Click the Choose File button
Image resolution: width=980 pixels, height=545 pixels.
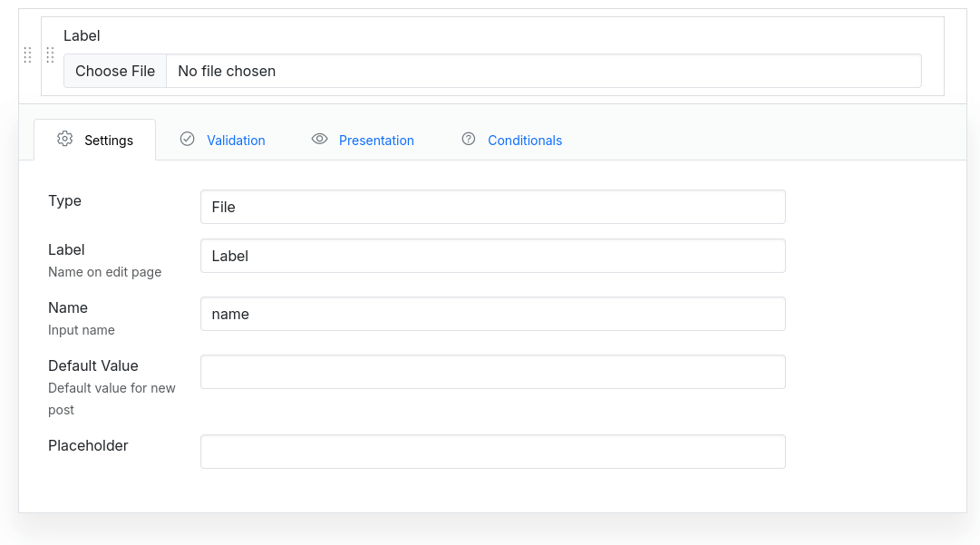click(x=115, y=71)
